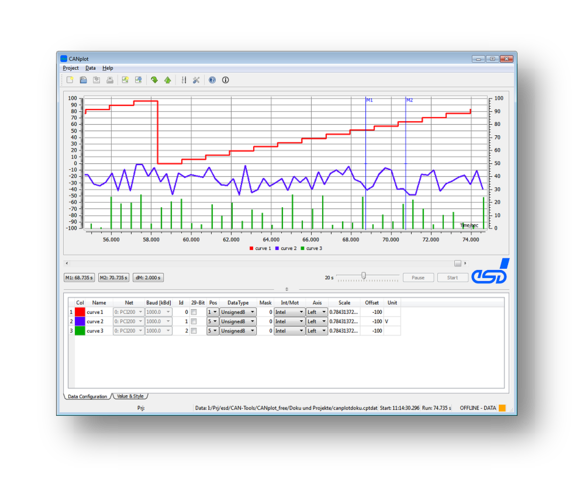The height and width of the screenshot is (486, 580).
Task: Open the Int/Mot dropdown for curve 2
Action: click(289, 321)
